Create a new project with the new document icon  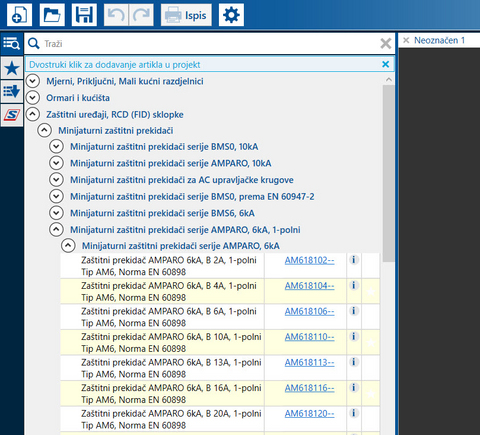click(19, 15)
